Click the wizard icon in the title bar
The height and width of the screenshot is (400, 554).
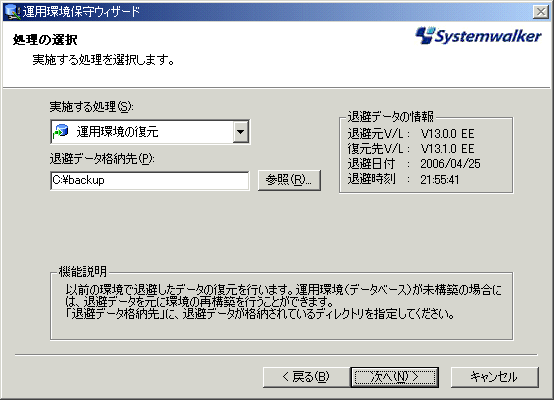12,12
